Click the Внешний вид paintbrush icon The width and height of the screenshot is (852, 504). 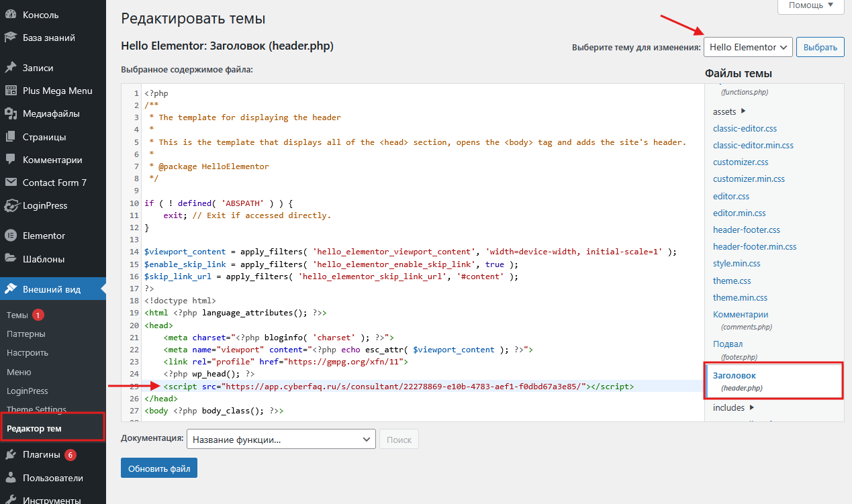tap(10, 289)
